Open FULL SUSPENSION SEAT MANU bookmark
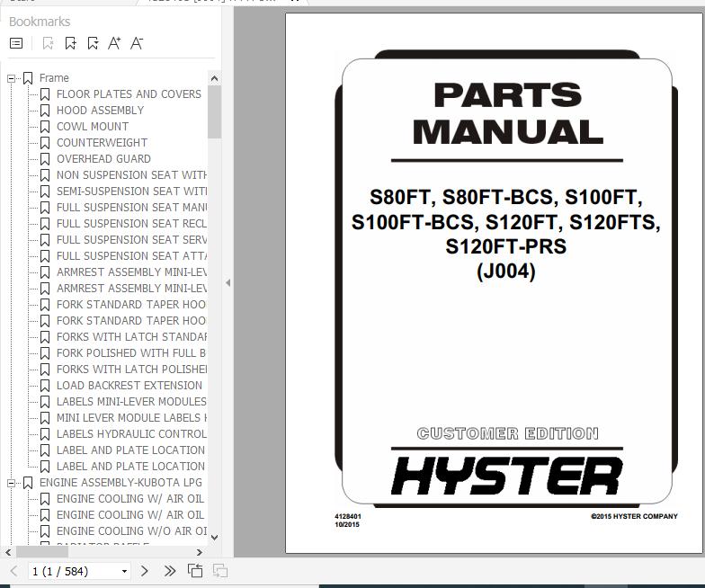Viewport: 705px width, 588px height. click(131, 207)
